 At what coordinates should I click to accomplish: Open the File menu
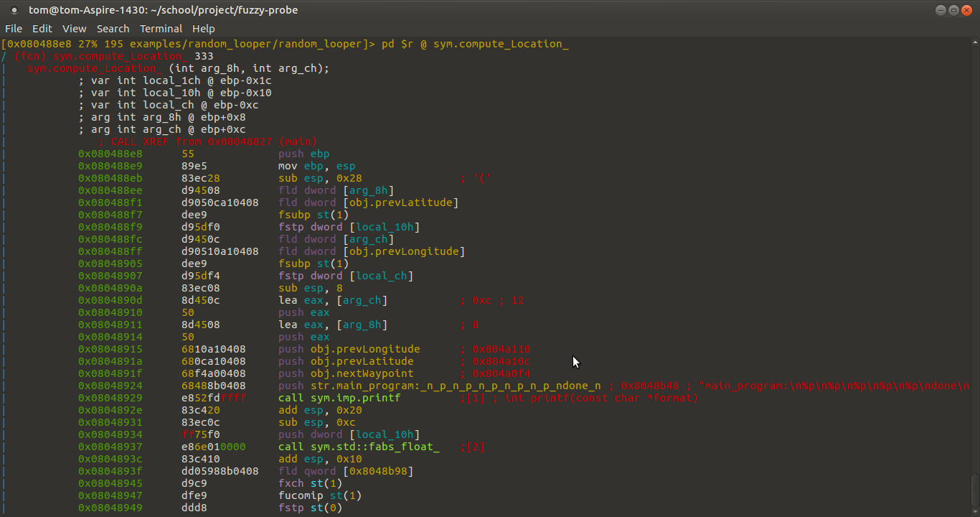coord(14,29)
